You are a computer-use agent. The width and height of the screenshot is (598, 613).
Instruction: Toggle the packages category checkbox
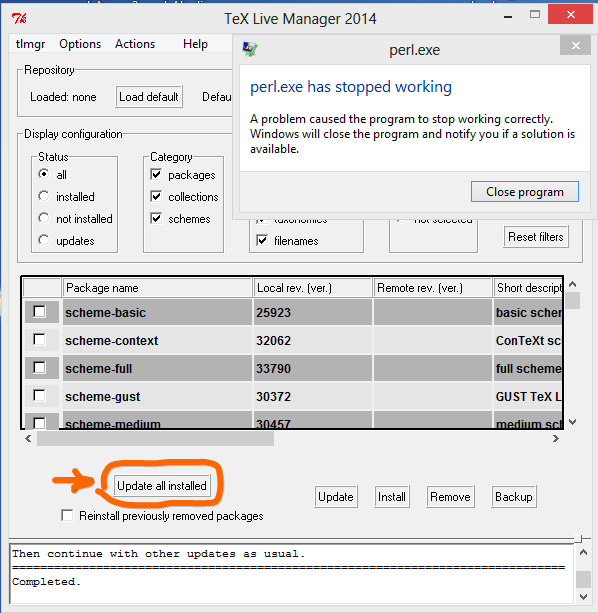click(156, 174)
